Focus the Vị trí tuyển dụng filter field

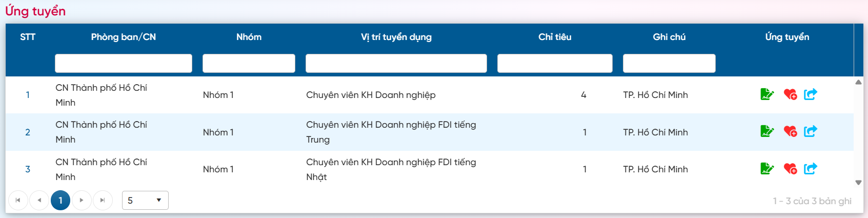396,64
